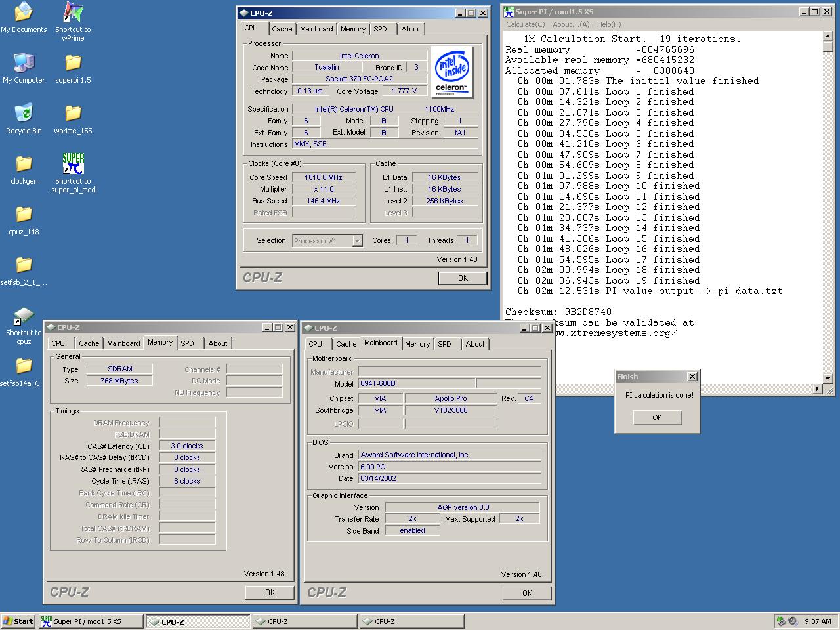Activate Super PI / mod1.5 XS taskbar button
The height and width of the screenshot is (630, 840).
point(90,621)
